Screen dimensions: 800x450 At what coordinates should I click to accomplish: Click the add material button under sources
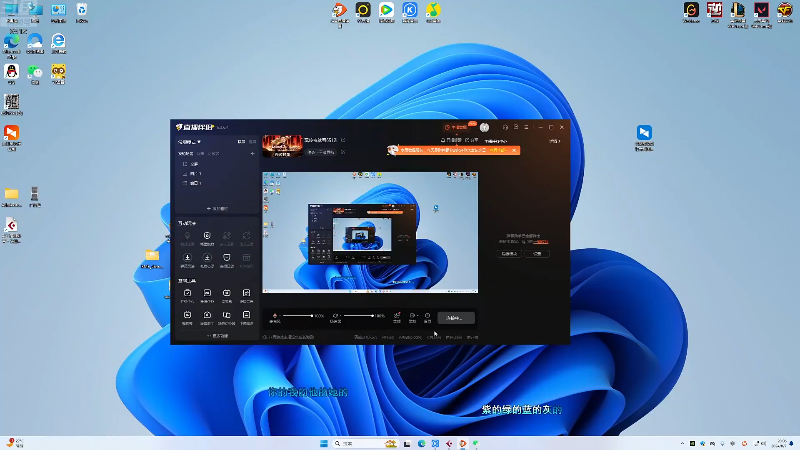[217, 209]
